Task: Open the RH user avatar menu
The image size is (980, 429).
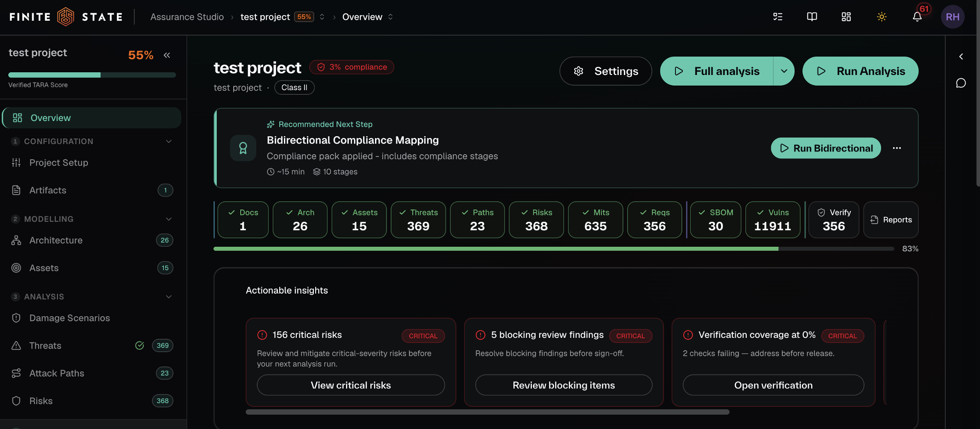Action: (x=952, y=17)
